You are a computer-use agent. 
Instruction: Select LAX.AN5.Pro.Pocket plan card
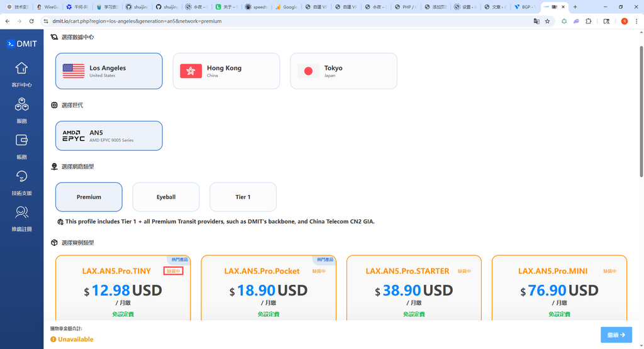269,288
